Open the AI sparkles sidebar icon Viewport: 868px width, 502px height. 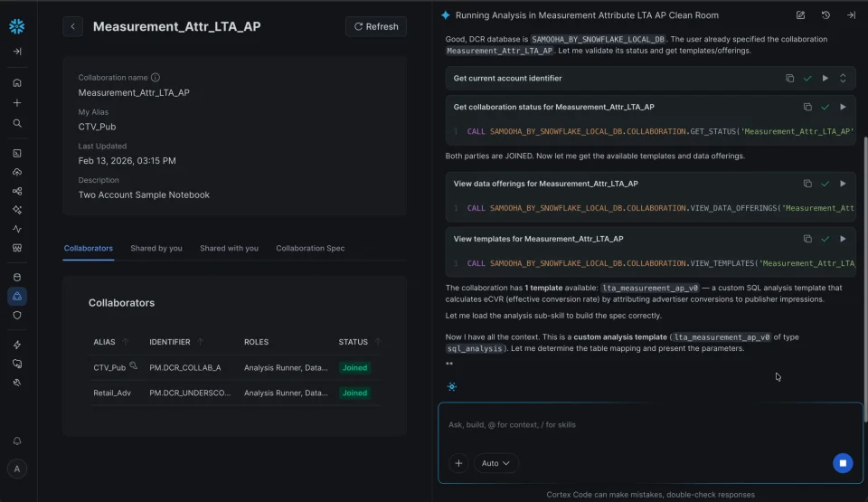[x=17, y=210]
